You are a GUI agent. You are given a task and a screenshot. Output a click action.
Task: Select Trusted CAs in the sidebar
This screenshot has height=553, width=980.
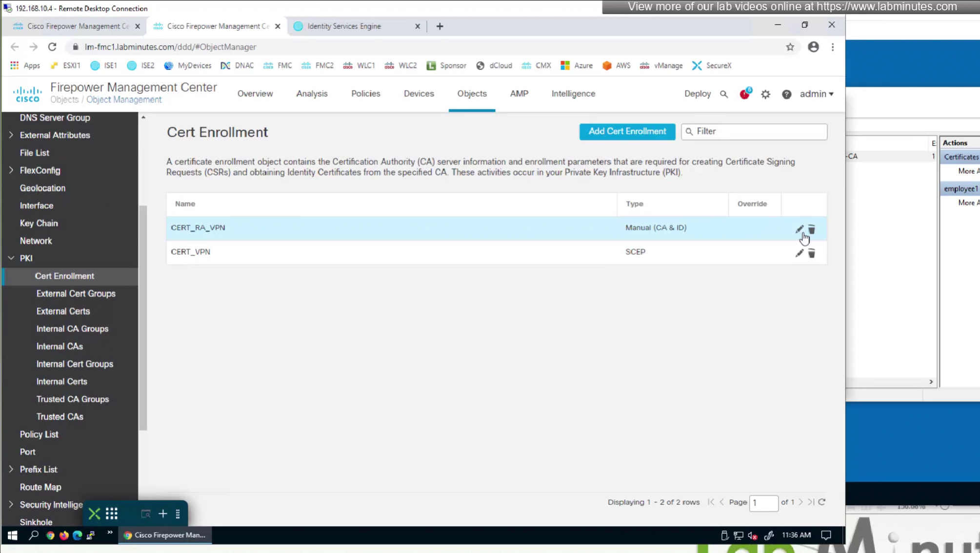[x=60, y=416]
